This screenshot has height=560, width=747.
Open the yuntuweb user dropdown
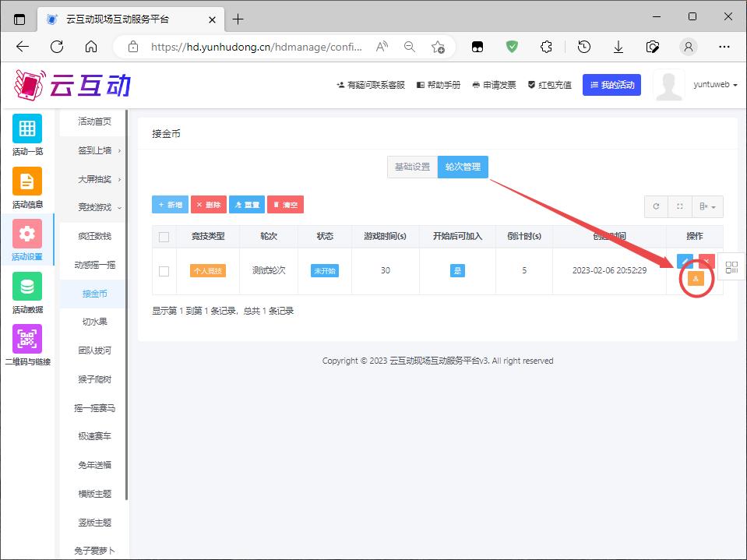pyautogui.click(x=715, y=85)
